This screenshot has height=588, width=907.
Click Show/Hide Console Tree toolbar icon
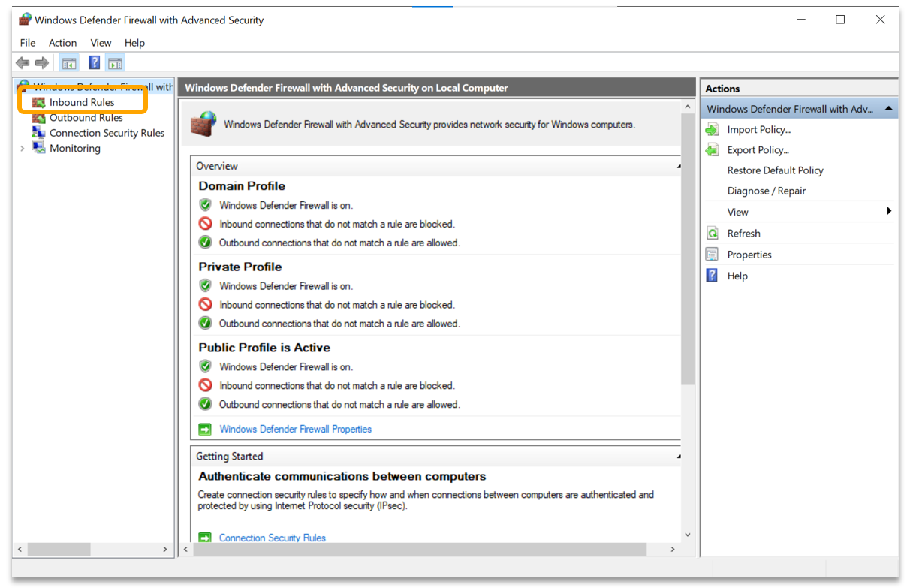pos(69,63)
